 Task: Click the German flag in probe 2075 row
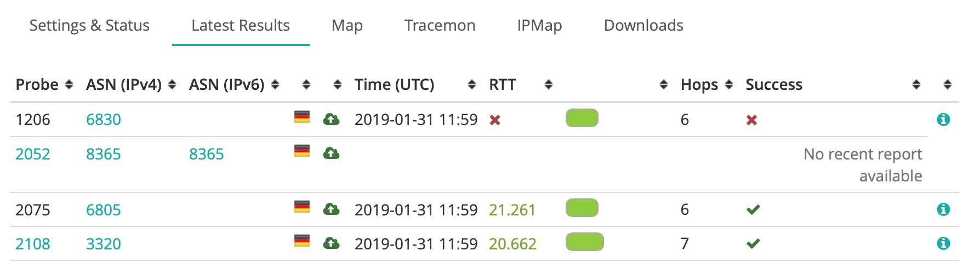click(x=302, y=207)
